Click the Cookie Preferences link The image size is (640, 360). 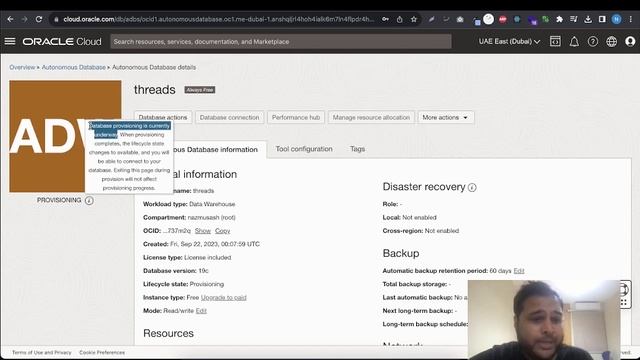[102, 352]
